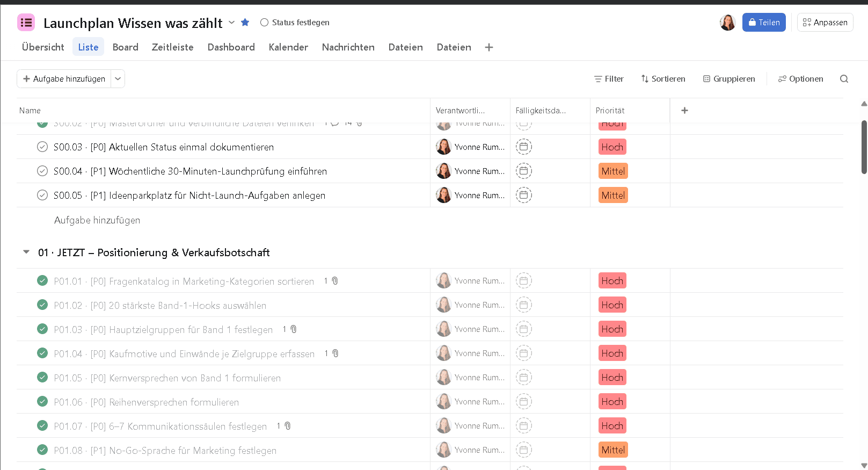This screenshot has height=470, width=868.
Task: Click the Teilen button
Action: tap(764, 23)
